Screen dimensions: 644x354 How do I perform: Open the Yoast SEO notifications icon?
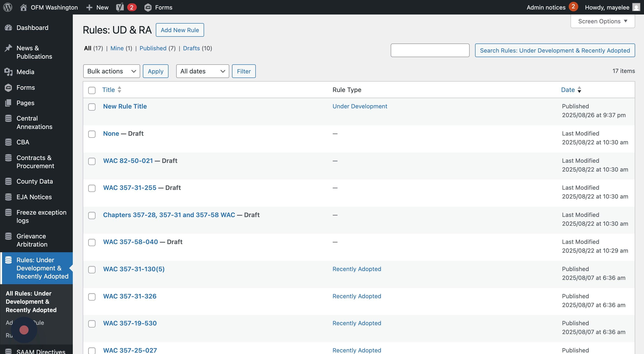click(120, 7)
